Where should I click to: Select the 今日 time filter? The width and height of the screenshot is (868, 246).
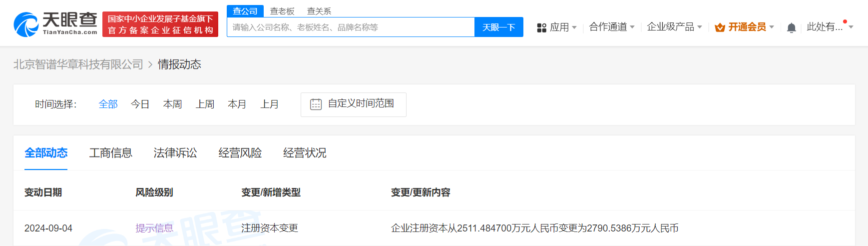[x=140, y=104]
